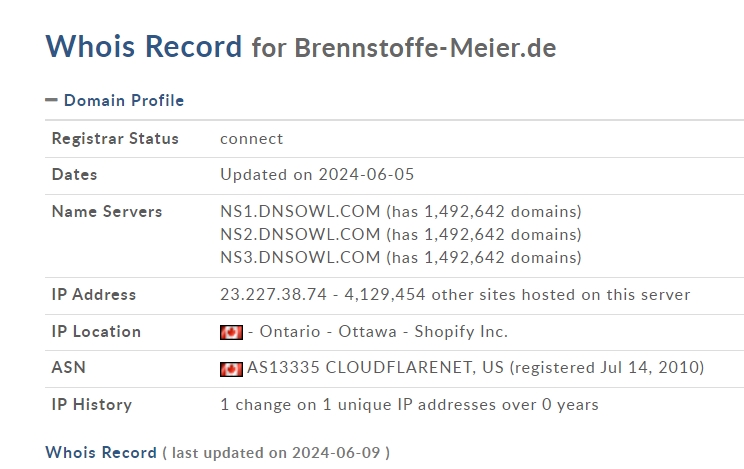Image resolution: width=744 pixels, height=469 pixels.
Task: Open the Whois Record heading title
Action: [x=144, y=46]
